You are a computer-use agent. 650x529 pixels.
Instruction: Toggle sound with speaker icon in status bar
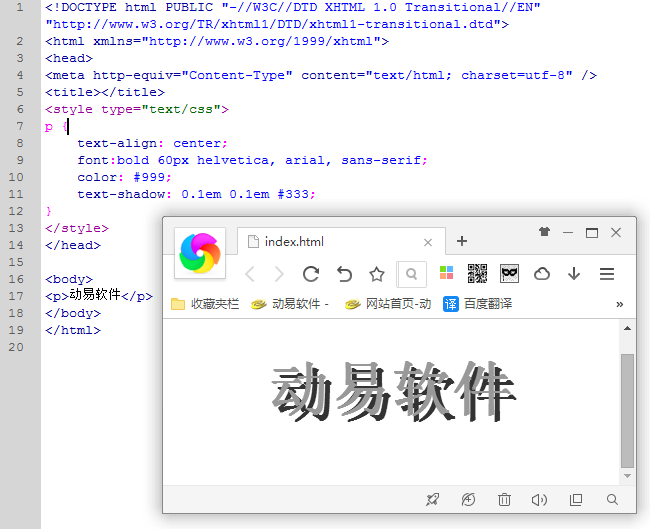540,499
